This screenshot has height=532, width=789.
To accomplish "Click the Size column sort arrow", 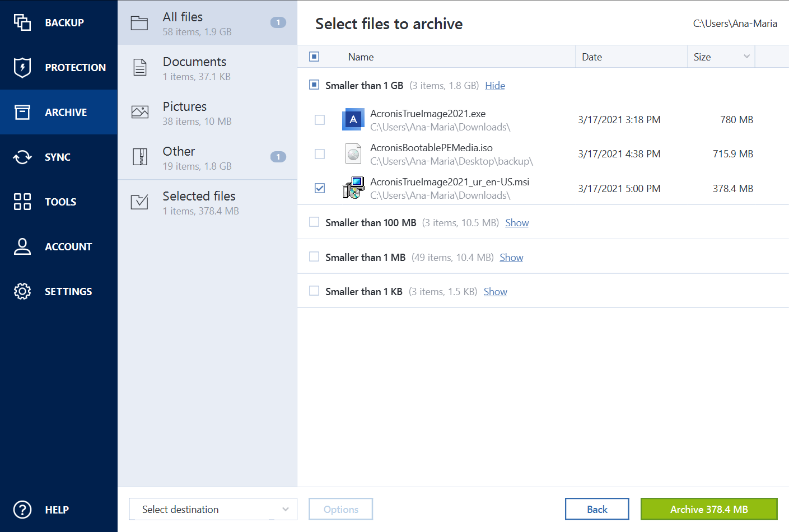I will [x=746, y=57].
